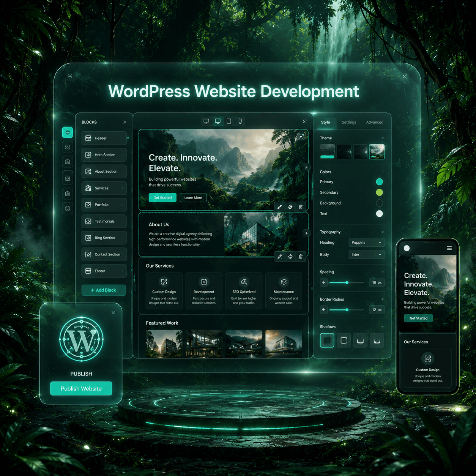Select the first solid Shadows preset
This screenshot has height=476, width=476.
click(327, 340)
